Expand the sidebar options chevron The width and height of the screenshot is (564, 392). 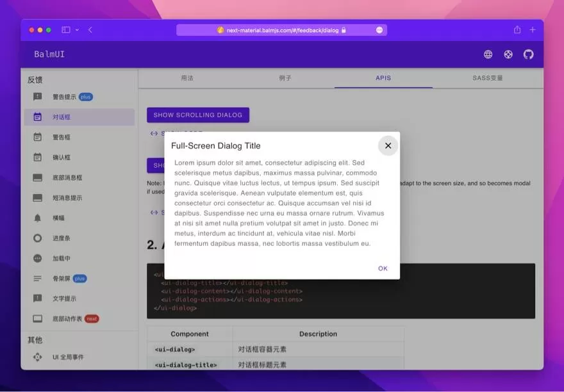point(77,30)
